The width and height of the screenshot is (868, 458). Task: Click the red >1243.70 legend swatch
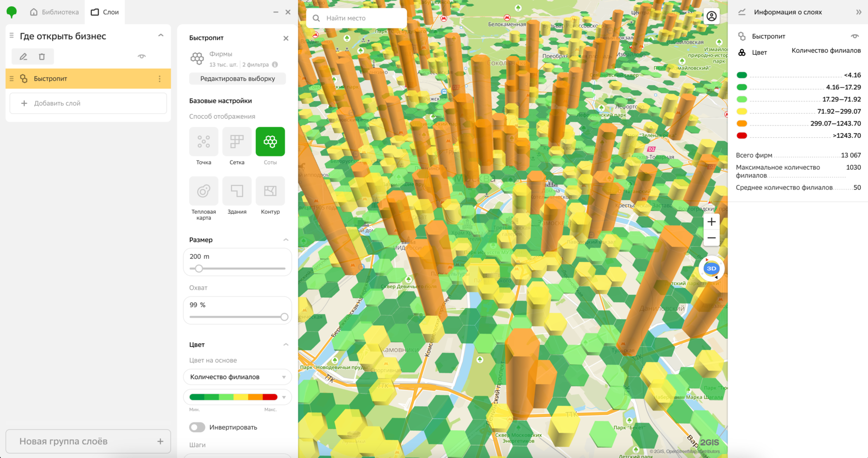pyautogui.click(x=742, y=135)
